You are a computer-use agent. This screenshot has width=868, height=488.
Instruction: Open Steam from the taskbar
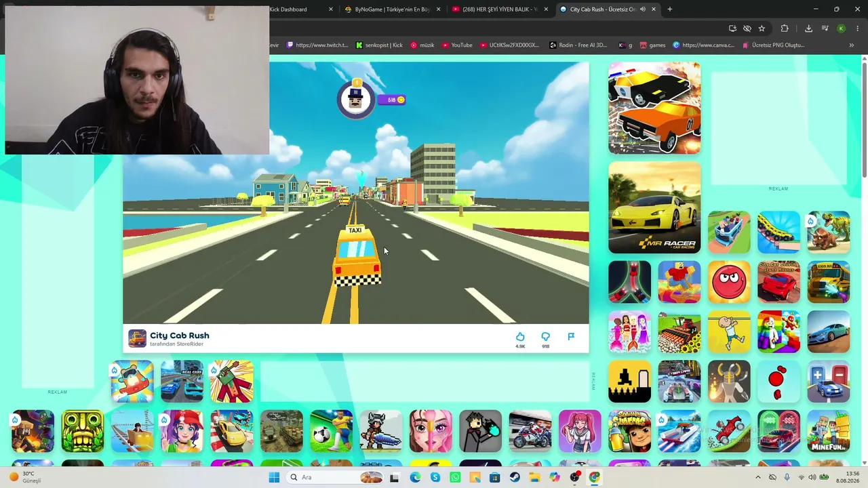pyautogui.click(x=514, y=477)
